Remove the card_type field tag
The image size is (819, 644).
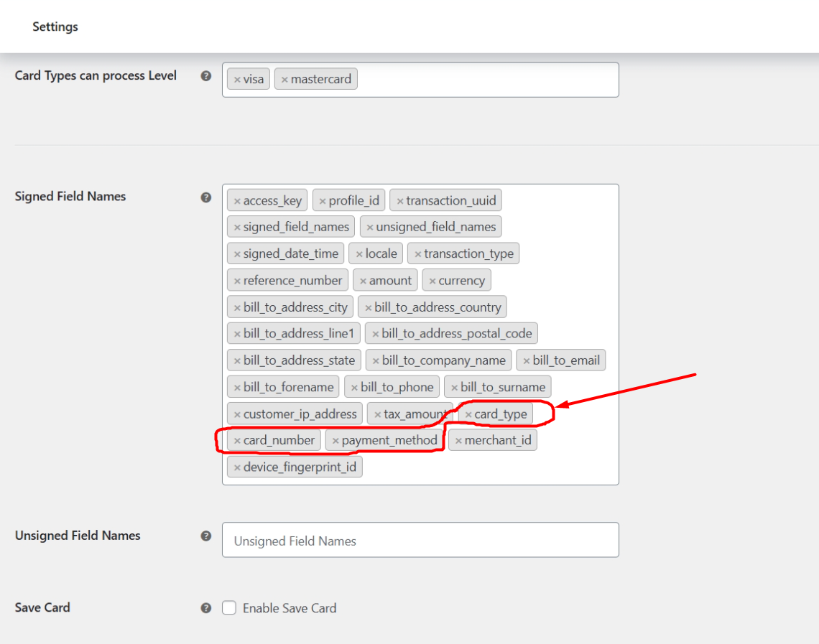tap(468, 414)
